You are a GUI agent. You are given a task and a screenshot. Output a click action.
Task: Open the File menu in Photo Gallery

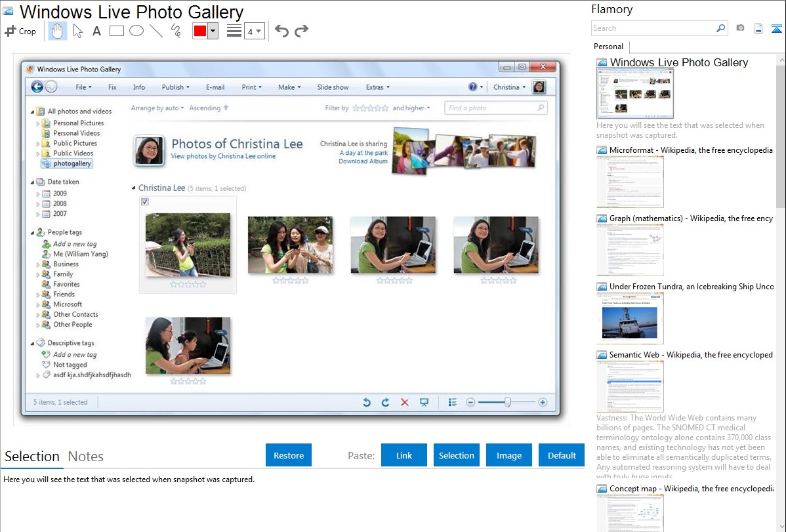pyautogui.click(x=83, y=87)
